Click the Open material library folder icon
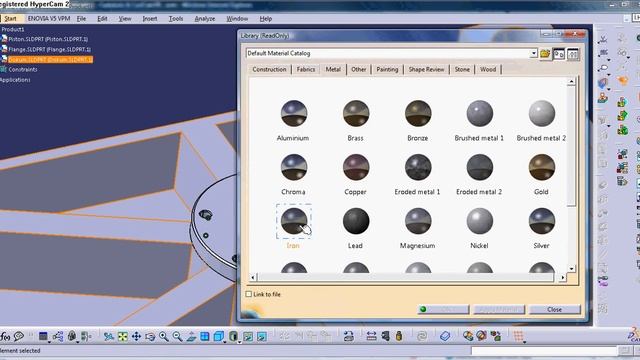 (x=545, y=54)
